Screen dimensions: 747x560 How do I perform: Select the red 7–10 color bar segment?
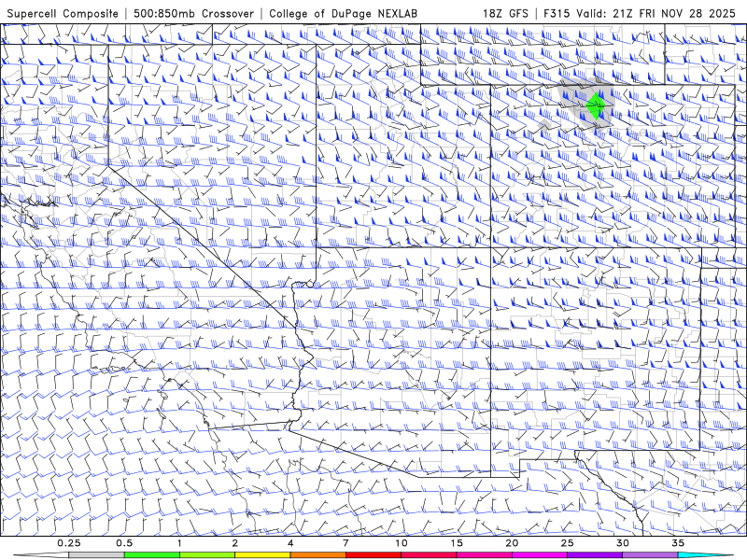(373, 555)
